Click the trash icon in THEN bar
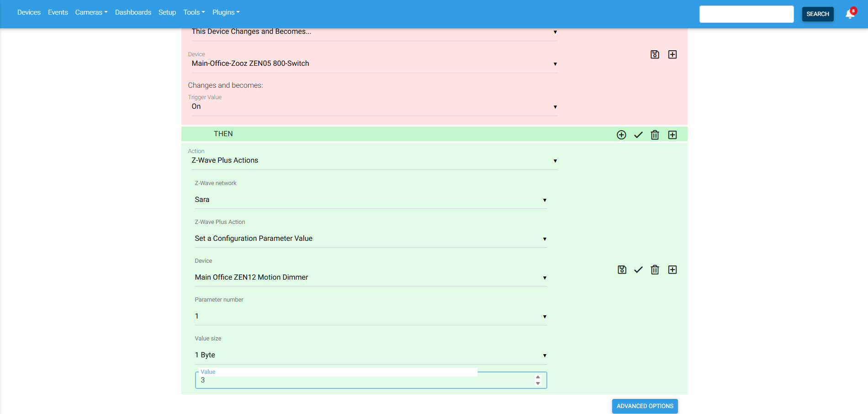The width and height of the screenshot is (868, 414). click(655, 135)
